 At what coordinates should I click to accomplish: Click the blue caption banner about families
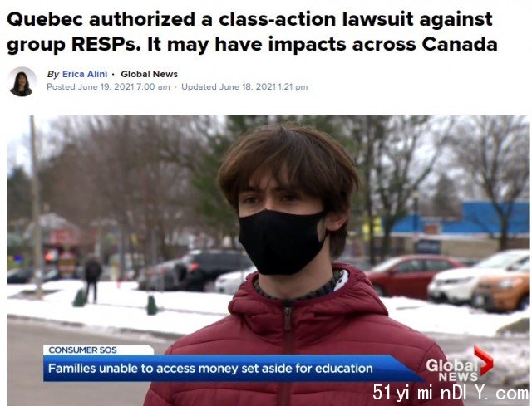pos(233,368)
